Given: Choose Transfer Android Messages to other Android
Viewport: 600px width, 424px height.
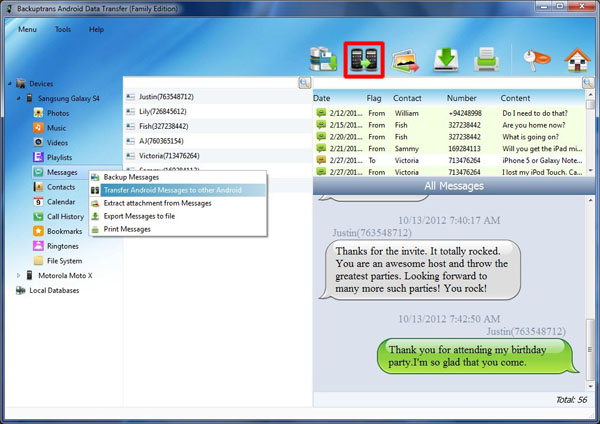Looking at the screenshot, I should click(x=178, y=190).
